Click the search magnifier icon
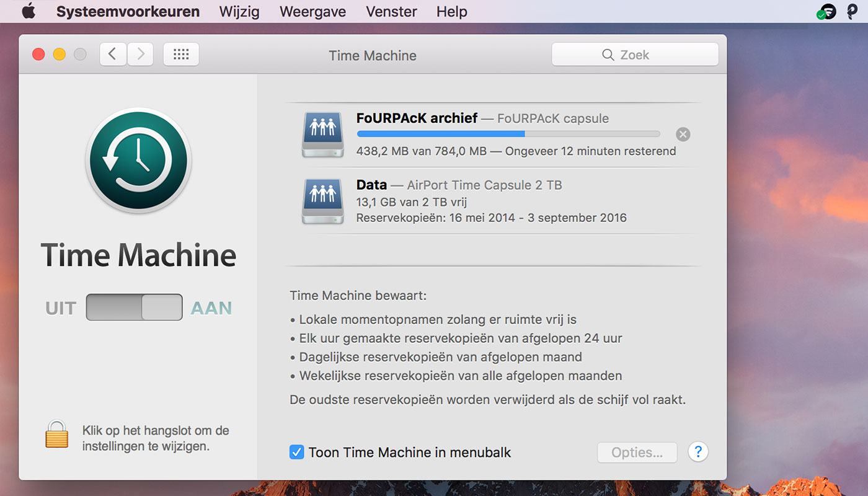The height and width of the screenshot is (496, 868). point(608,55)
